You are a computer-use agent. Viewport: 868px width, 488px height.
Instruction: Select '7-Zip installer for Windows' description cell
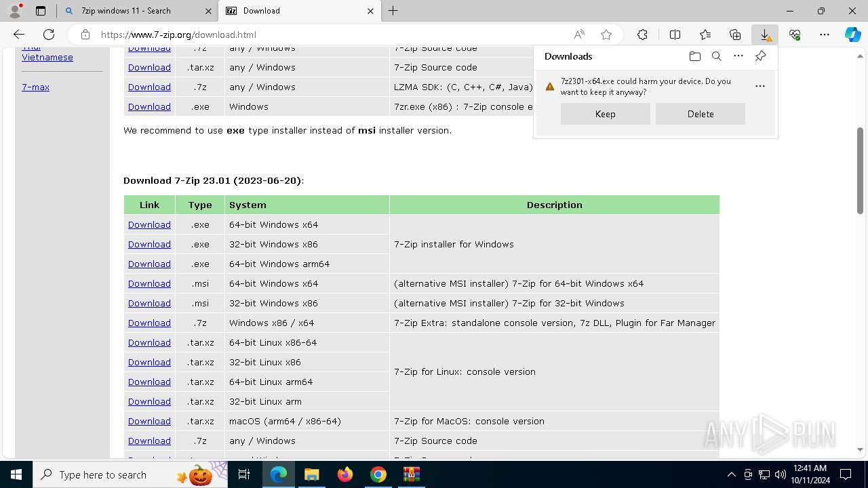pos(554,244)
